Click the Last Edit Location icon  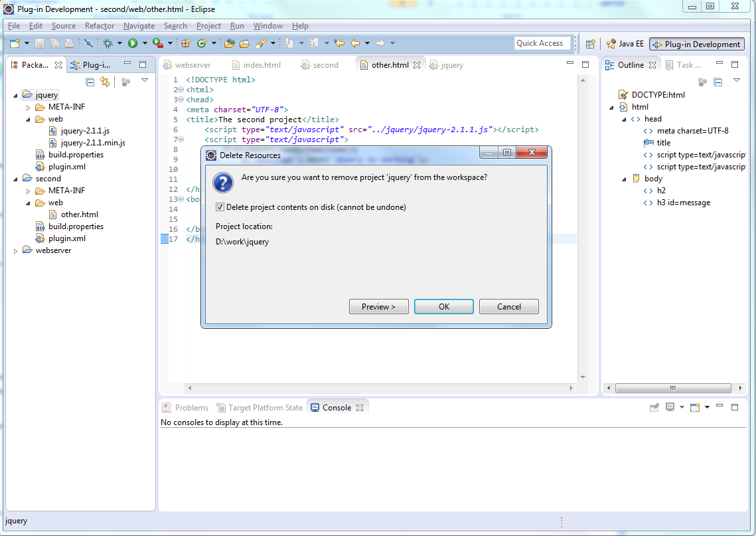pos(339,43)
